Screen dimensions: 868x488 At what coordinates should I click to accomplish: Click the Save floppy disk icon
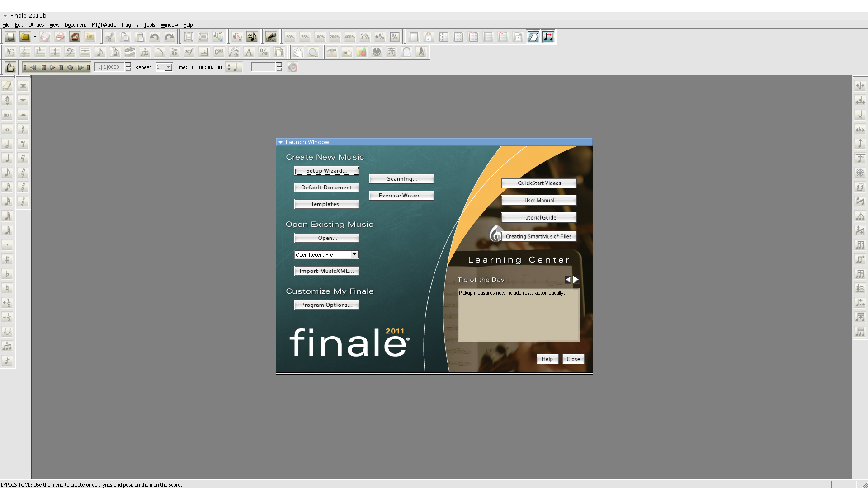pyautogui.click(x=45, y=37)
